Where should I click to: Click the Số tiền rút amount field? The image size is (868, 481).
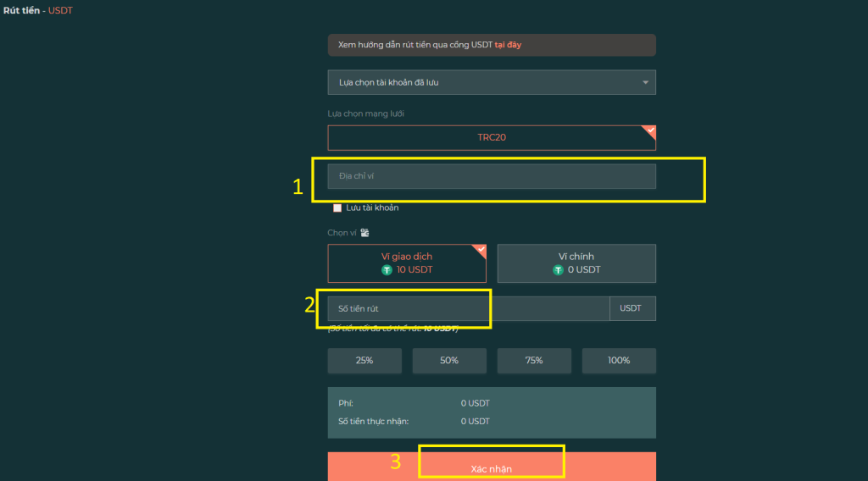[468, 308]
